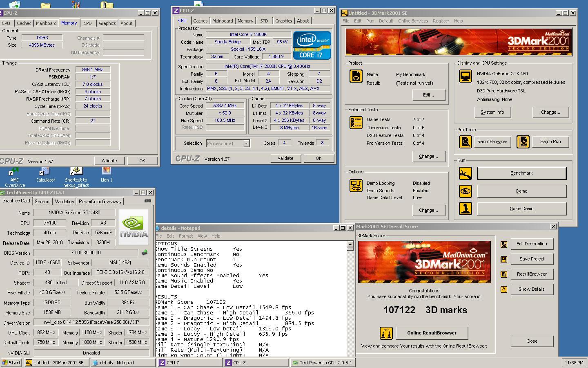Open the Online Services menu in 3DMark2001
Viewport: 588px width, 368px height.
413,21
